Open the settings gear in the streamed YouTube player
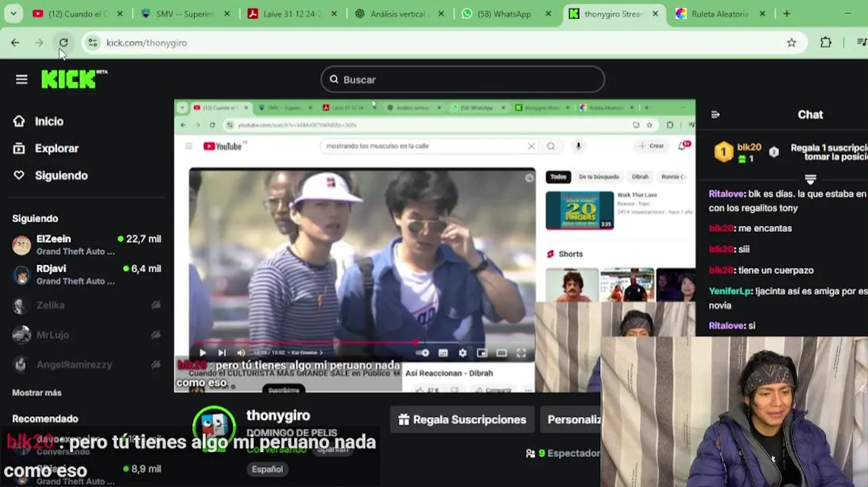The height and width of the screenshot is (487, 868). point(462,352)
